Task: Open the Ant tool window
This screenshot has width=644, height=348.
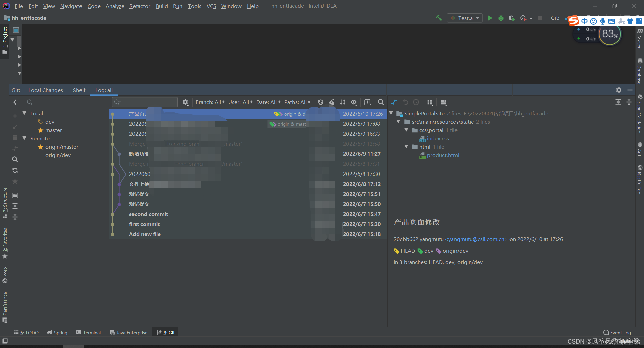Action: 640,149
